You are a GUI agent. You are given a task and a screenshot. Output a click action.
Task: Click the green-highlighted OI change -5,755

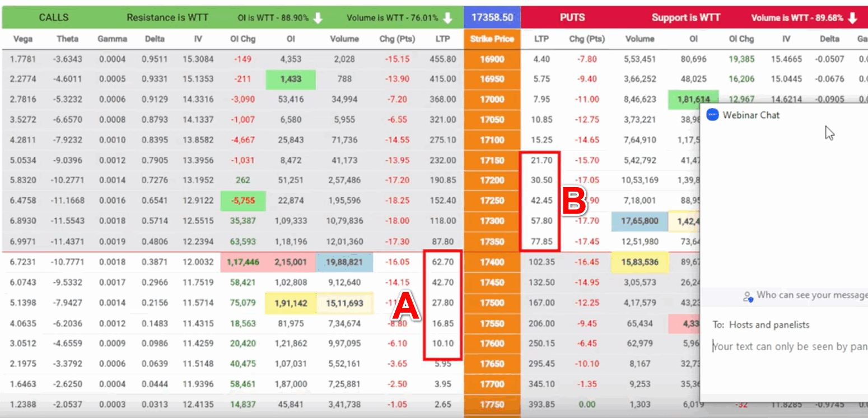coord(243,201)
